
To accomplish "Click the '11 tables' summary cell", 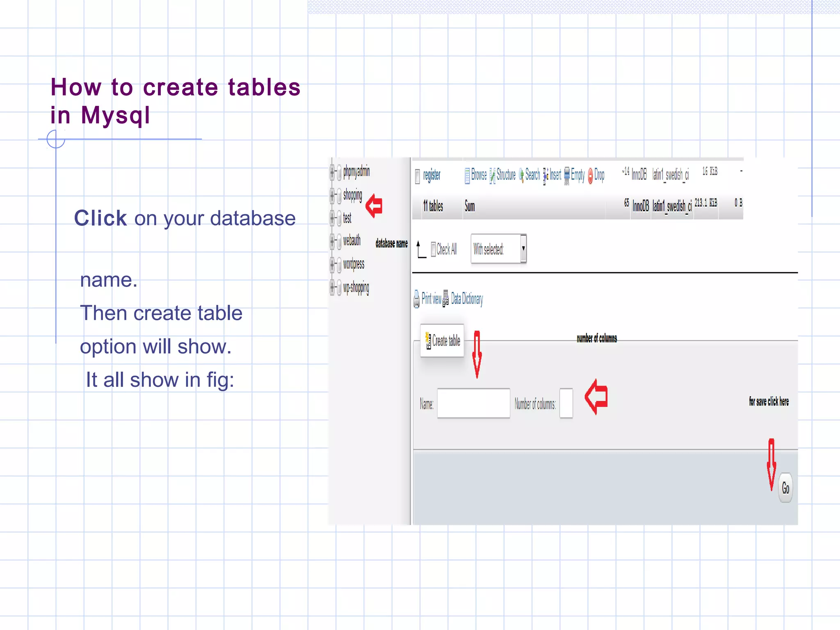I will 433,206.
